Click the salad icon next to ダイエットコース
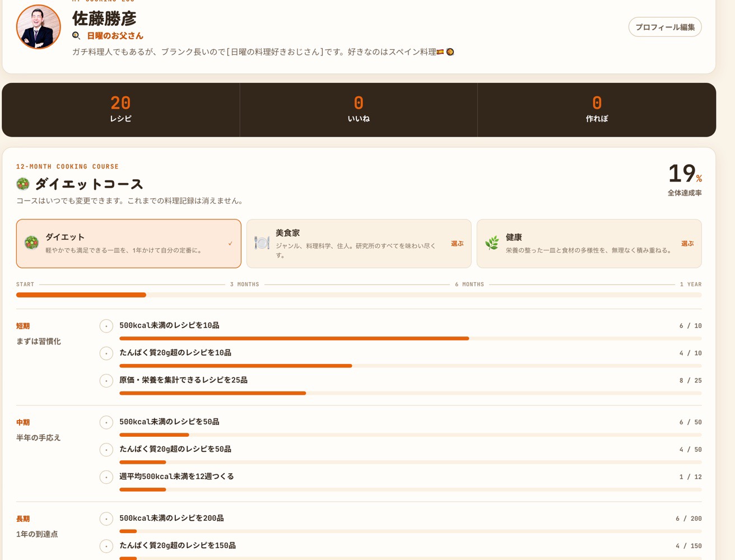735x560 pixels. (x=23, y=184)
